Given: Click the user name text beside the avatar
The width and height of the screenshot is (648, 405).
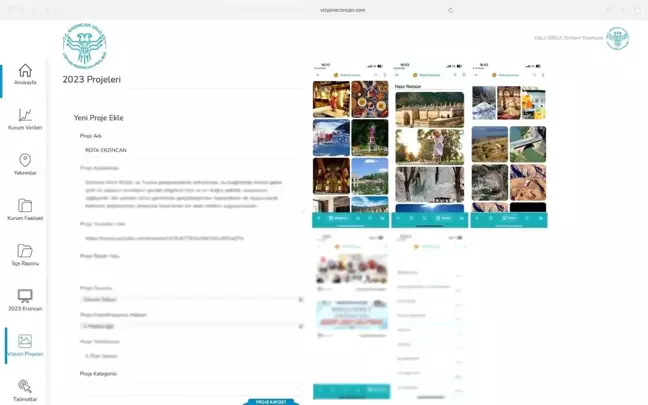Looking at the screenshot, I should [569, 38].
